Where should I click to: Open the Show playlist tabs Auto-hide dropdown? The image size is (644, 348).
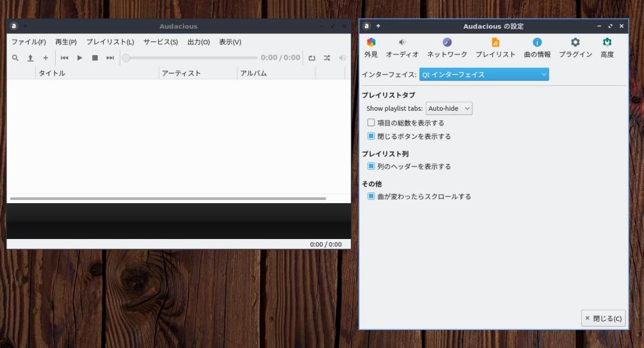pyautogui.click(x=449, y=108)
